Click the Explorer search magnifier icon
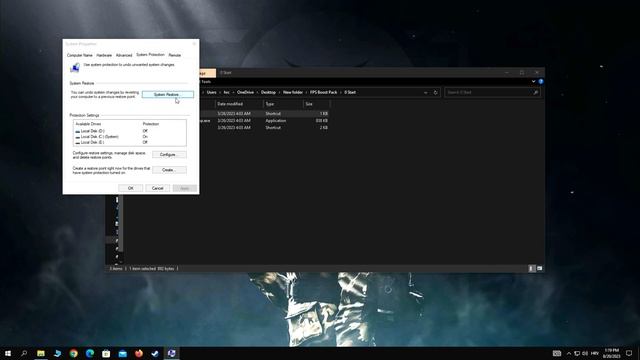 (x=536, y=93)
